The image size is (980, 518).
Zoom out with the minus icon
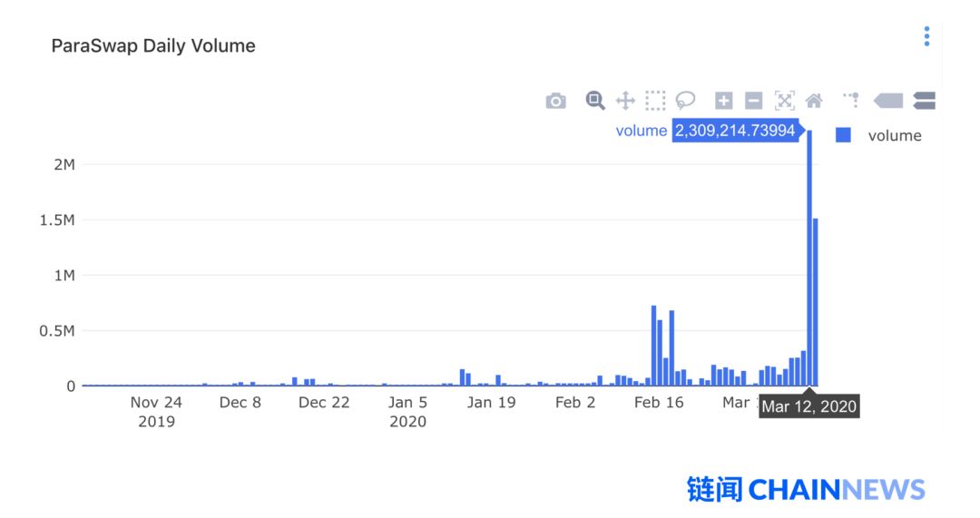click(x=754, y=101)
